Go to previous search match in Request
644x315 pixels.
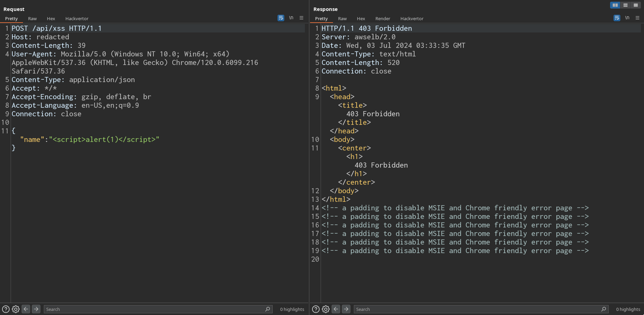tap(26, 309)
